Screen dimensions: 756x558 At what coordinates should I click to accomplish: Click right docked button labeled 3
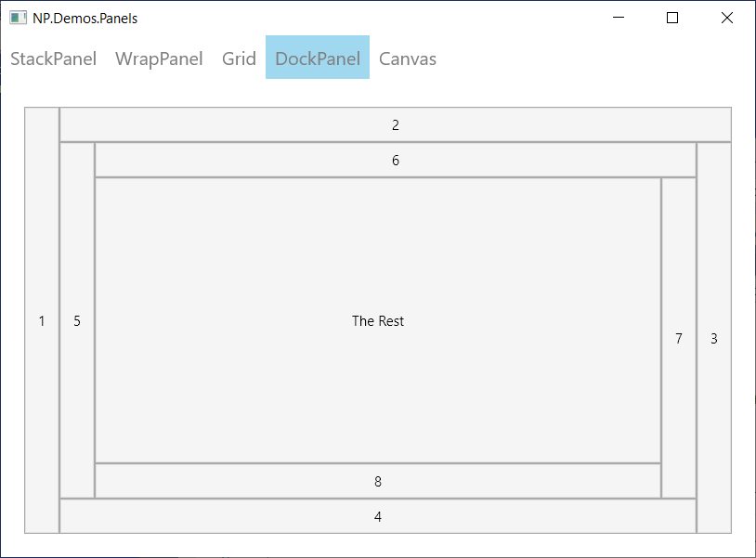point(714,338)
